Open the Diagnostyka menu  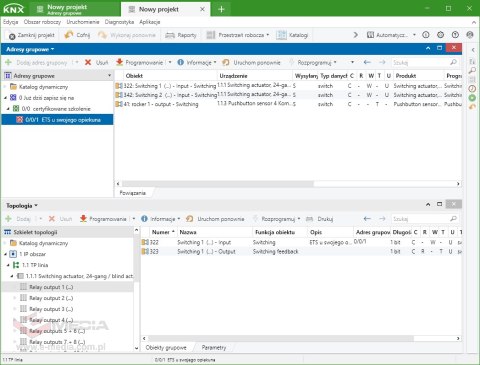click(119, 22)
